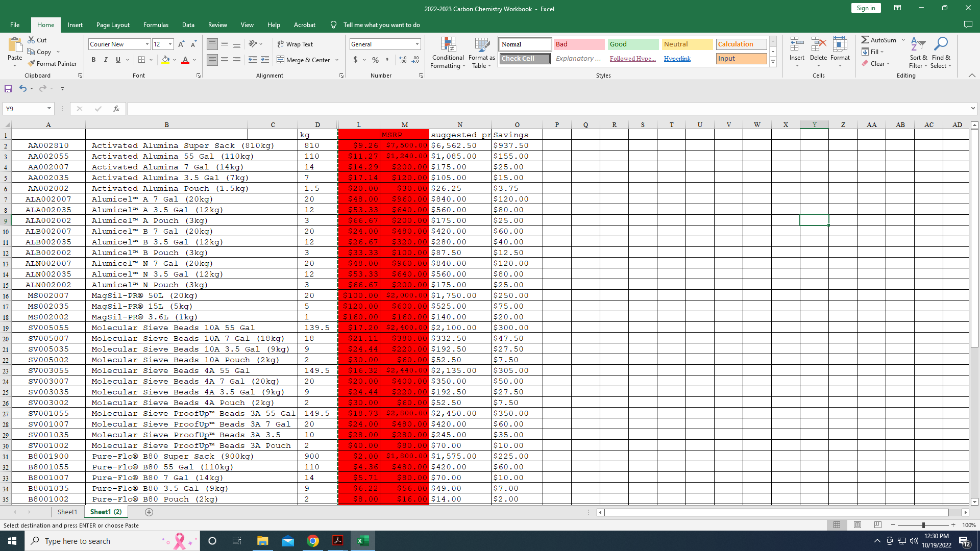Switch to the Page Layout tab

point(113,24)
